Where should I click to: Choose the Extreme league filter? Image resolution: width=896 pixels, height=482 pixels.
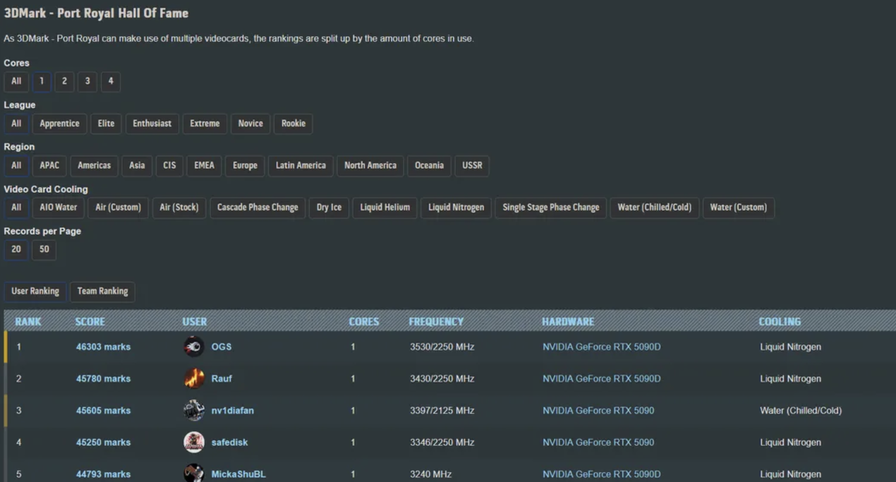coord(205,124)
